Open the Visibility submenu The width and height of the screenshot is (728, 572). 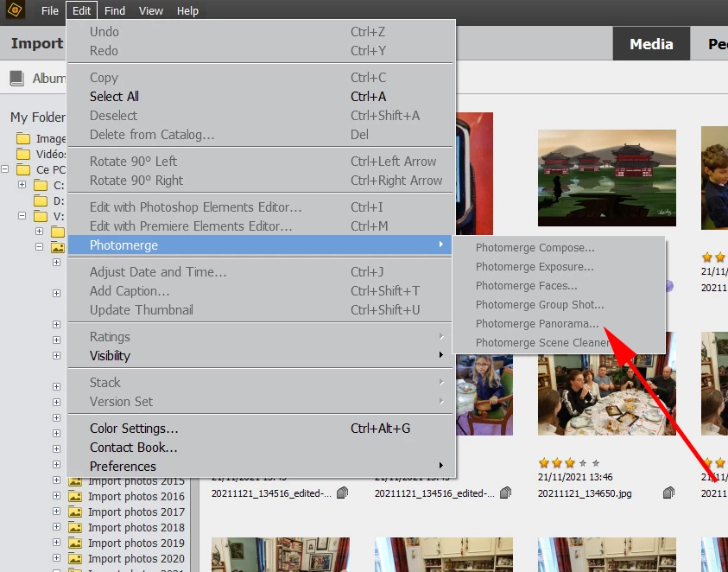[261, 355]
